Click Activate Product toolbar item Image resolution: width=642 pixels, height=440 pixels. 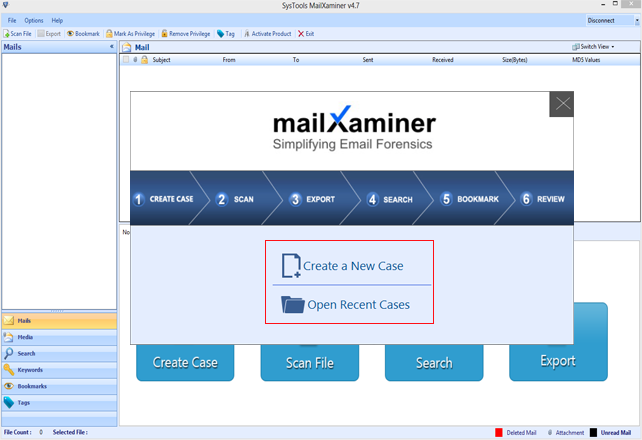[x=268, y=34]
